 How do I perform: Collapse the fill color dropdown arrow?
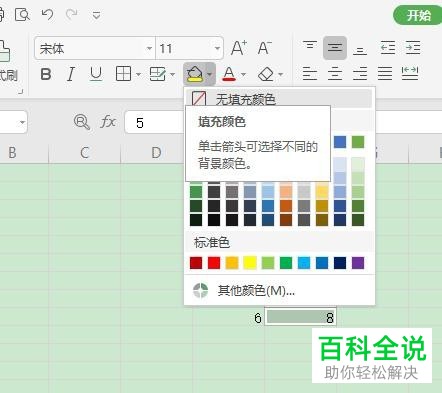210,74
